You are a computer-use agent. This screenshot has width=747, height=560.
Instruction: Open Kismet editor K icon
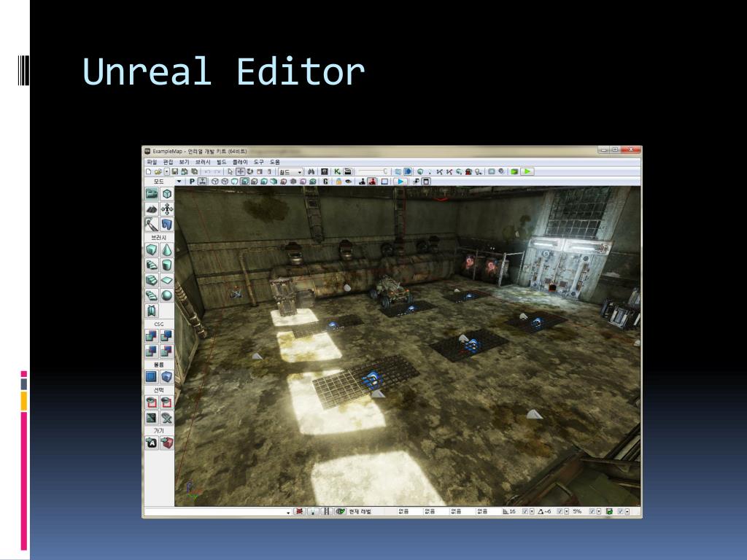pyautogui.click(x=337, y=171)
